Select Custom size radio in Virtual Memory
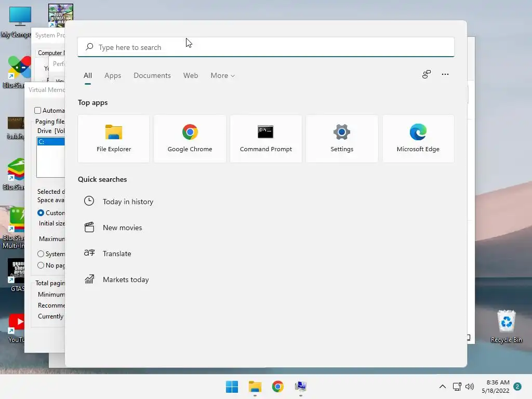 (41, 212)
